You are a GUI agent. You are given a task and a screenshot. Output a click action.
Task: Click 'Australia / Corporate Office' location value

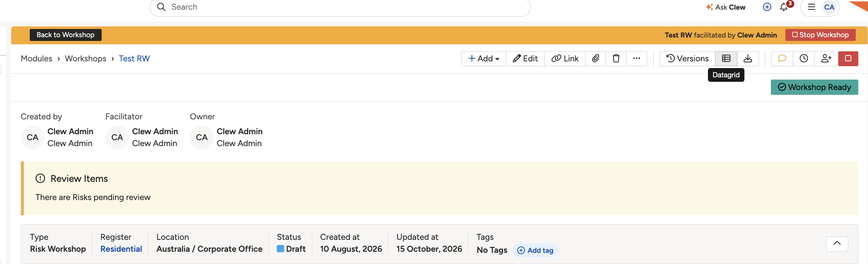tap(210, 249)
